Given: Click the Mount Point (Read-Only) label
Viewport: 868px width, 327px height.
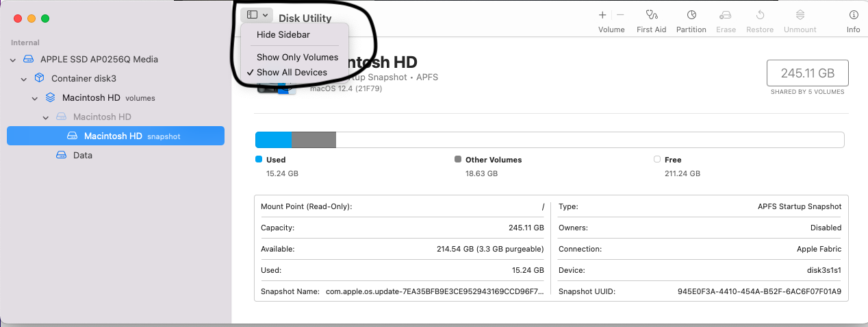Looking at the screenshot, I should point(306,206).
